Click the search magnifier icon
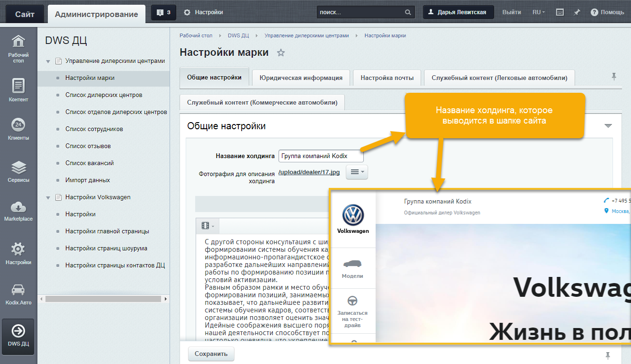The image size is (631, 364). coord(408,12)
